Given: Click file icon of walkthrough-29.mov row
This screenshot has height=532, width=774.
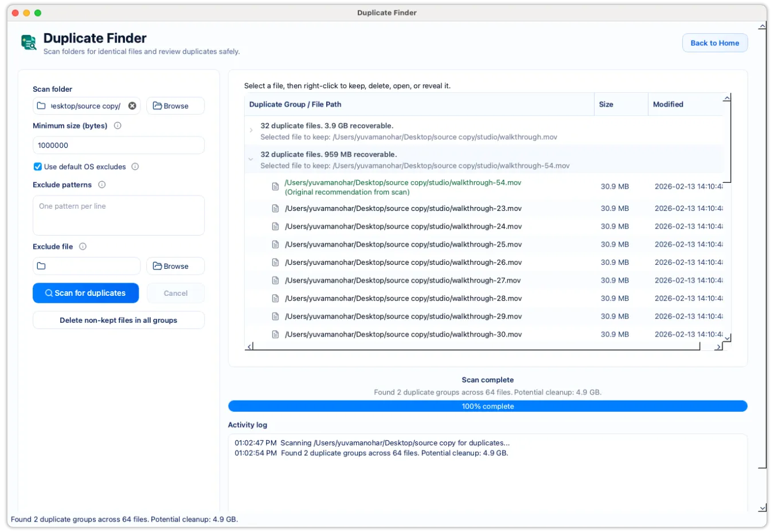Looking at the screenshot, I should coord(275,316).
